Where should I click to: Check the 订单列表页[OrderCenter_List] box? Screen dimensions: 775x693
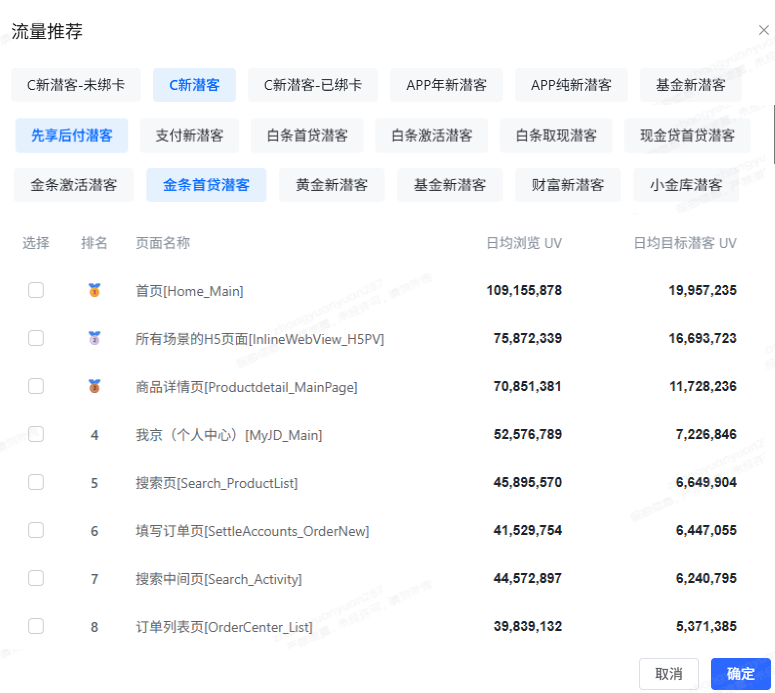coord(36,626)
